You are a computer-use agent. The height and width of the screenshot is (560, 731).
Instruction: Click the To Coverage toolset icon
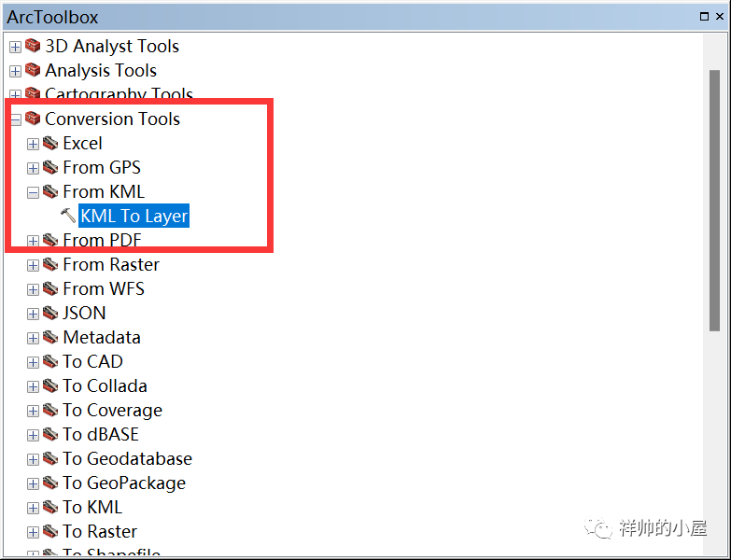click(50, 410)
